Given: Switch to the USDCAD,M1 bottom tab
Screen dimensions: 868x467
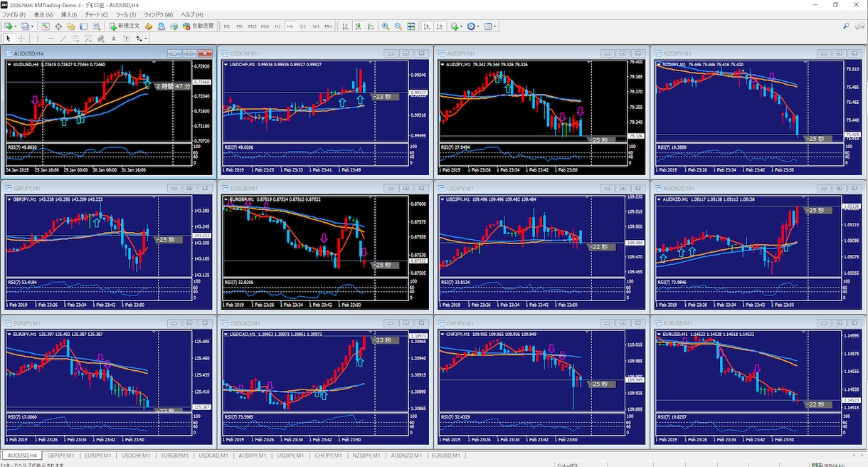Looking at the screenshot, I should (213, 455).
